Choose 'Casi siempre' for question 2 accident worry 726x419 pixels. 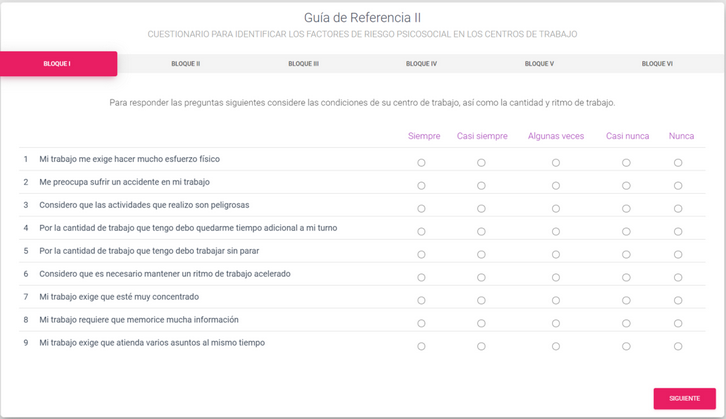tap(481, 186)
